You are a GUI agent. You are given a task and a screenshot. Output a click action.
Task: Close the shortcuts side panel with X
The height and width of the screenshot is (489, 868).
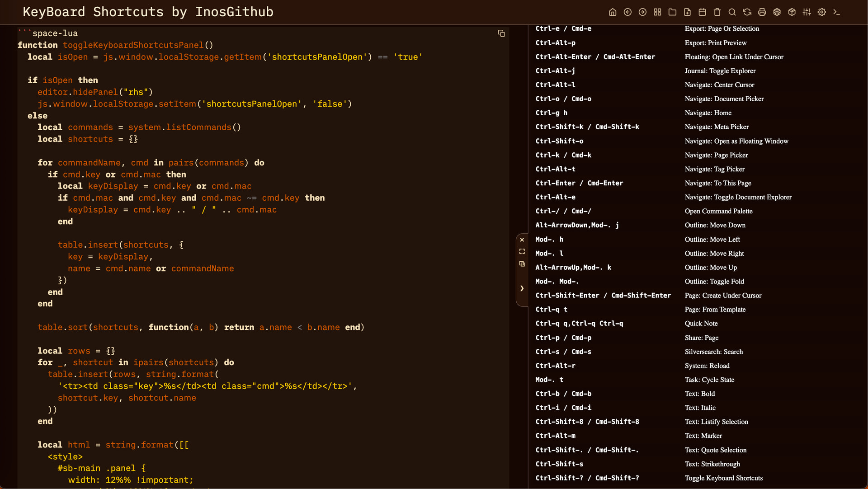pos(522,240)
